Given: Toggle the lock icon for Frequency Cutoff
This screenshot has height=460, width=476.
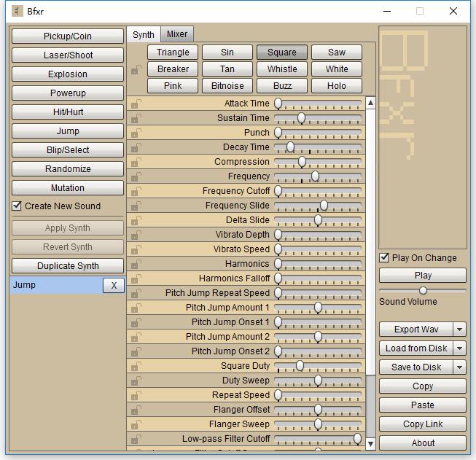Looking at the screenshot, I should [136, 191].
